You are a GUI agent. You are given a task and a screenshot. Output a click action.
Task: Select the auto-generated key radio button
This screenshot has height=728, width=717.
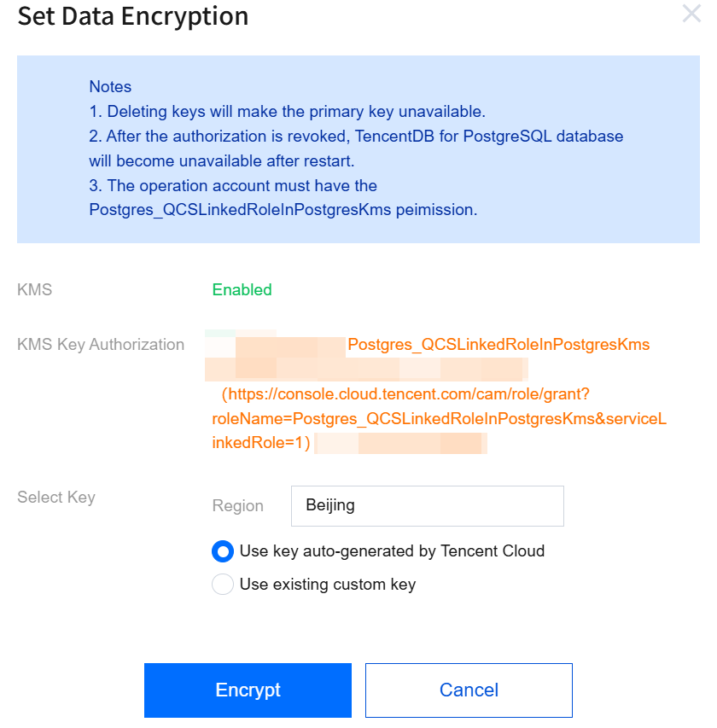point(223,551)
